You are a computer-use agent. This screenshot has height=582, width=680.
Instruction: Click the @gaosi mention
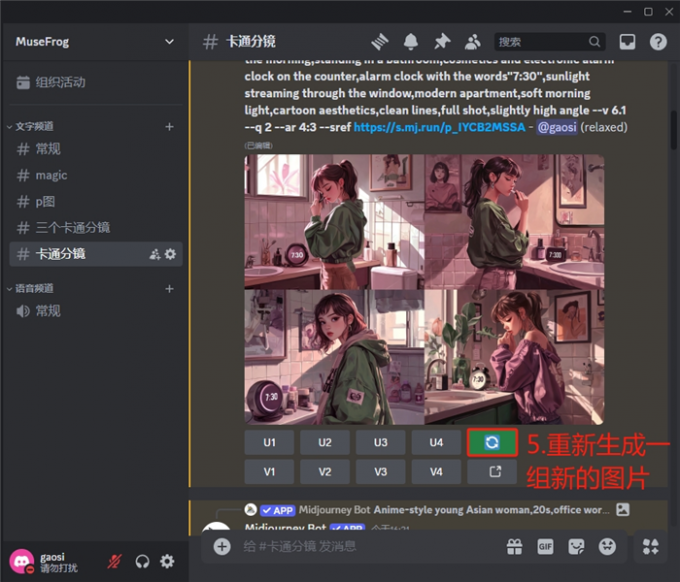(557, 127)
